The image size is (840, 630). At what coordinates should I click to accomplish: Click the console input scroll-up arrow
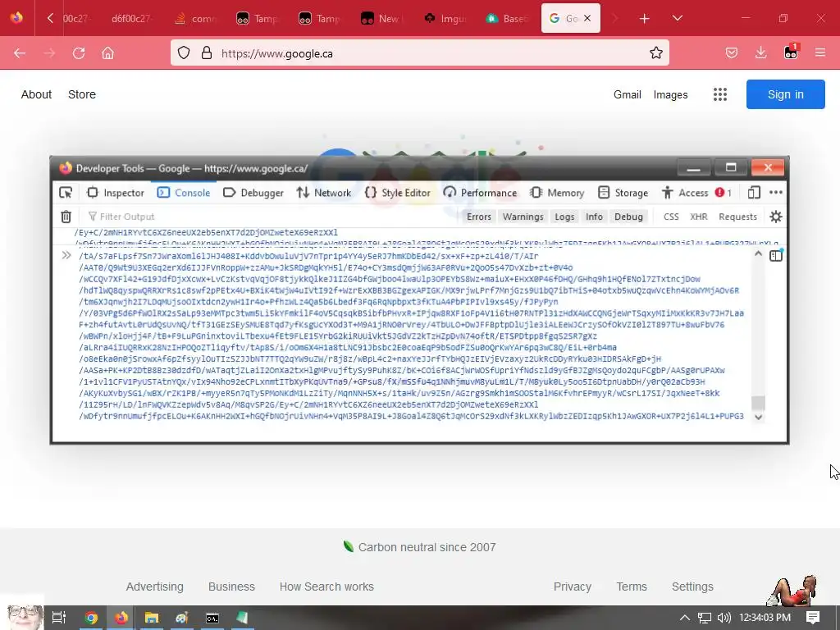click(x=758, y=254)
